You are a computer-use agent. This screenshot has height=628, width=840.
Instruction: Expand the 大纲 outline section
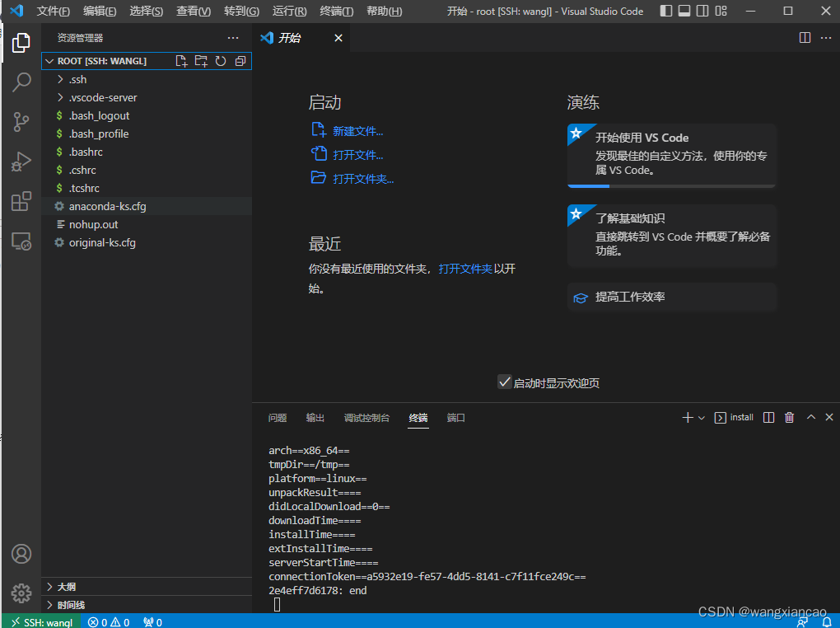pos(147,587)
